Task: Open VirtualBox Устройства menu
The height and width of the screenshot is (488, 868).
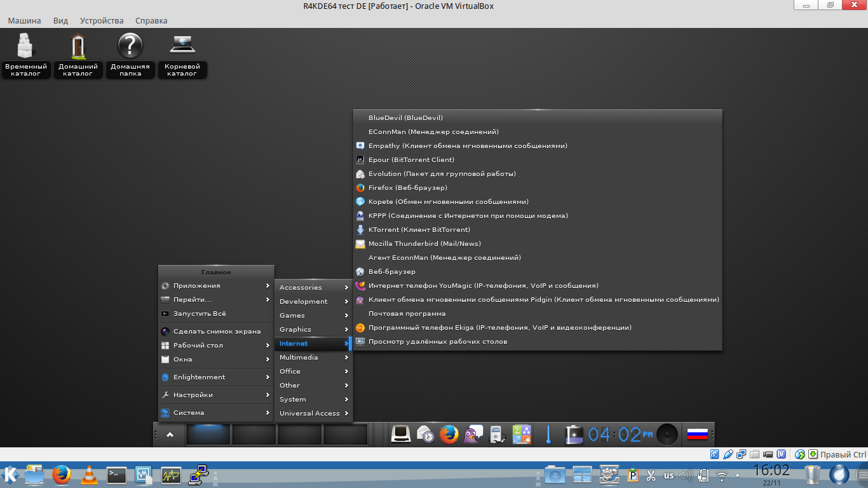Action: 100,20
